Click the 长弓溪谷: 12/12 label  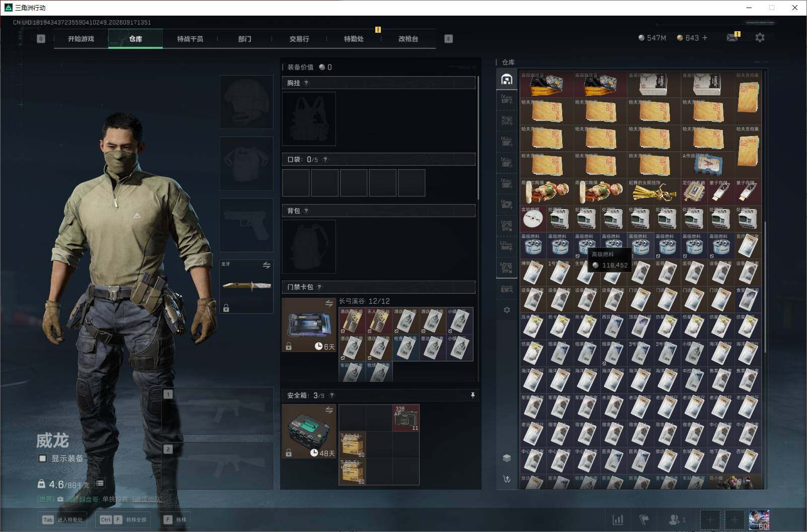click(364, 301)
